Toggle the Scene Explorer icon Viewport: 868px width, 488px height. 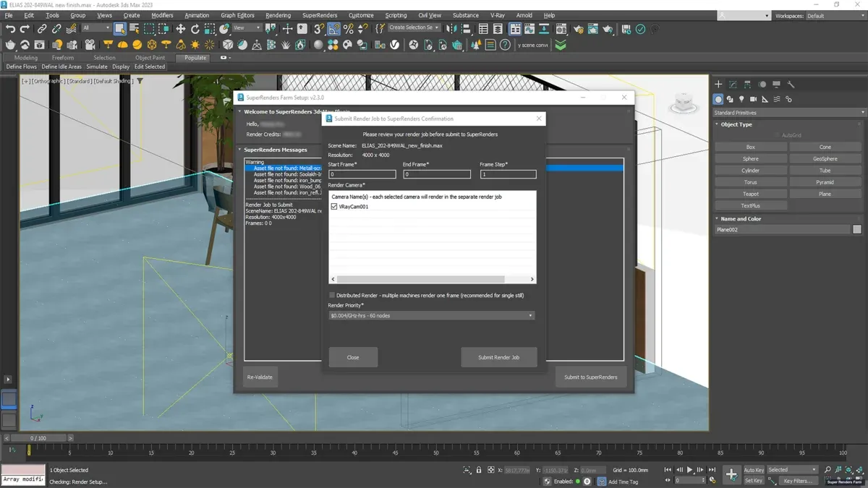point(482,29)
